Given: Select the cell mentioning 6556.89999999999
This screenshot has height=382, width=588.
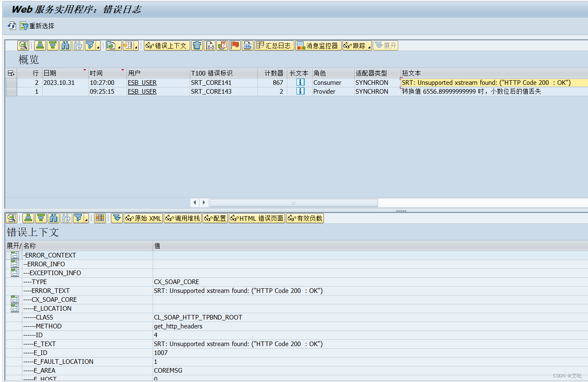Looking at the screenshot, I should [494, 92].
